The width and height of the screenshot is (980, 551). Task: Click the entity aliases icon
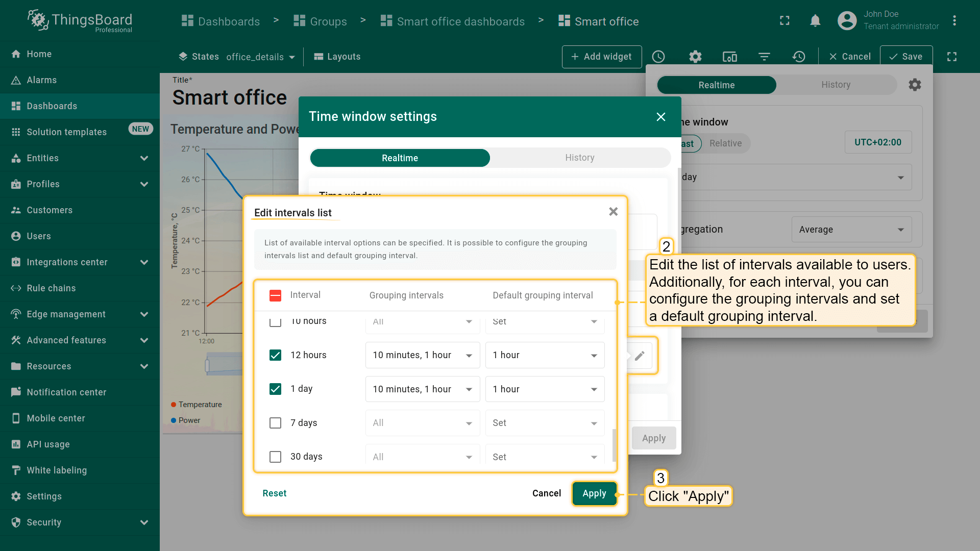pos(729,57)
